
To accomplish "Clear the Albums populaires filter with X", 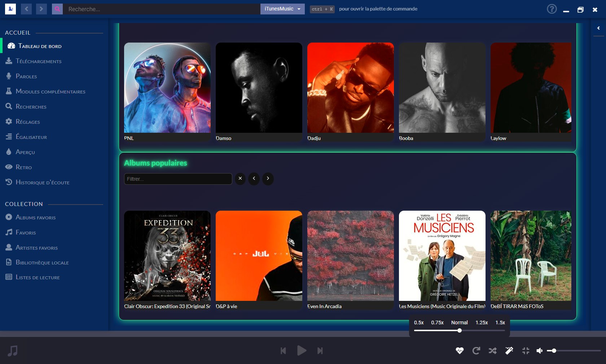I will 240,179.
